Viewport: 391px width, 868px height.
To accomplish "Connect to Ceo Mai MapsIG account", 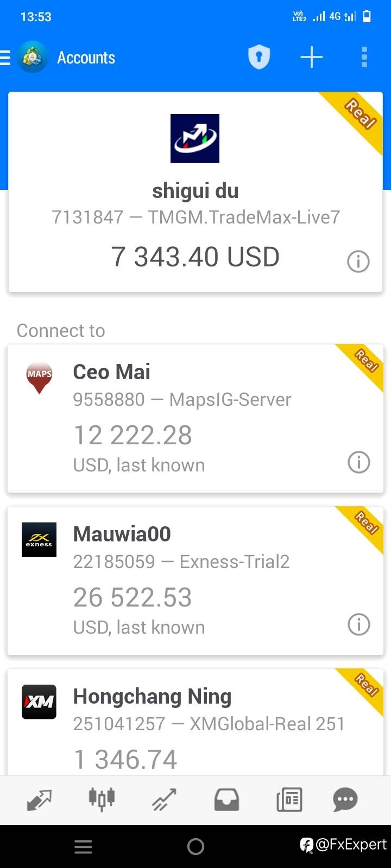I will point(195,418).
